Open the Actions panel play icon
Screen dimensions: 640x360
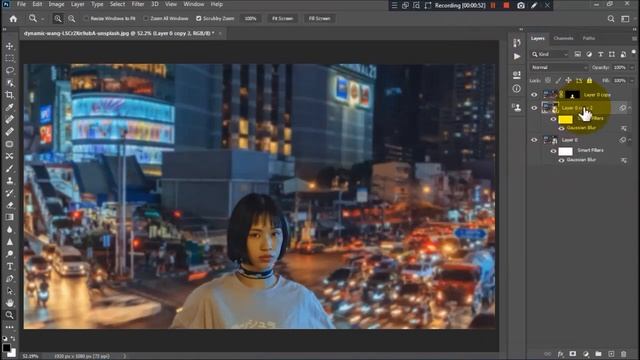click(x=517, y=56)
